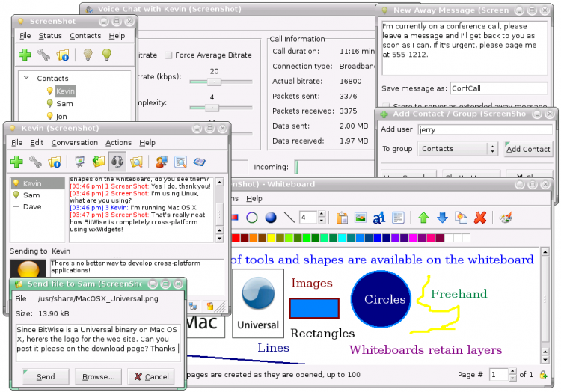The height and width of the screenshot is (392, 561).
Task: Select the text tool on the whiteboard
Action: click(x=379, y=218)
